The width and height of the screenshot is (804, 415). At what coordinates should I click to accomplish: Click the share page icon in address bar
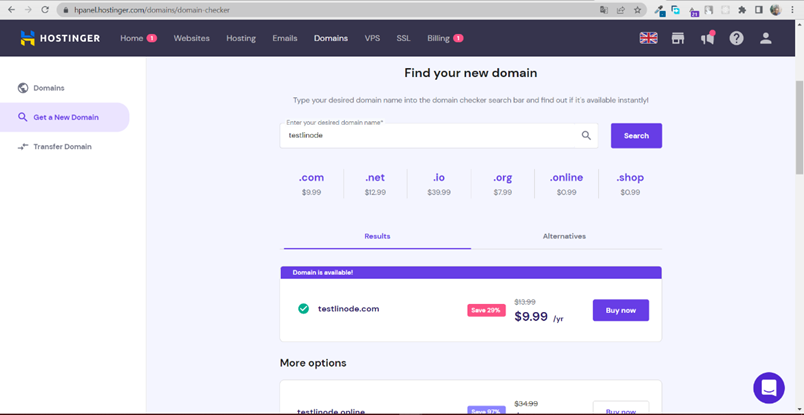(621, 10)
